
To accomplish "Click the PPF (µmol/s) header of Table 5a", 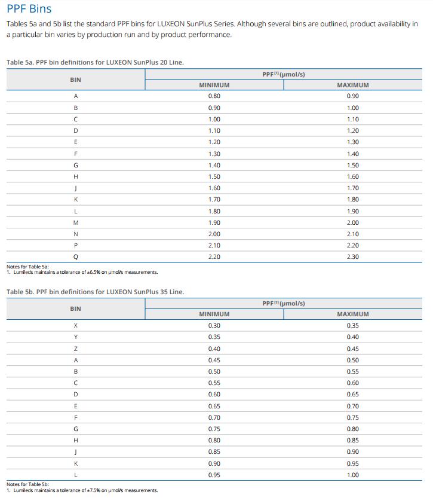I will point(284,74).
